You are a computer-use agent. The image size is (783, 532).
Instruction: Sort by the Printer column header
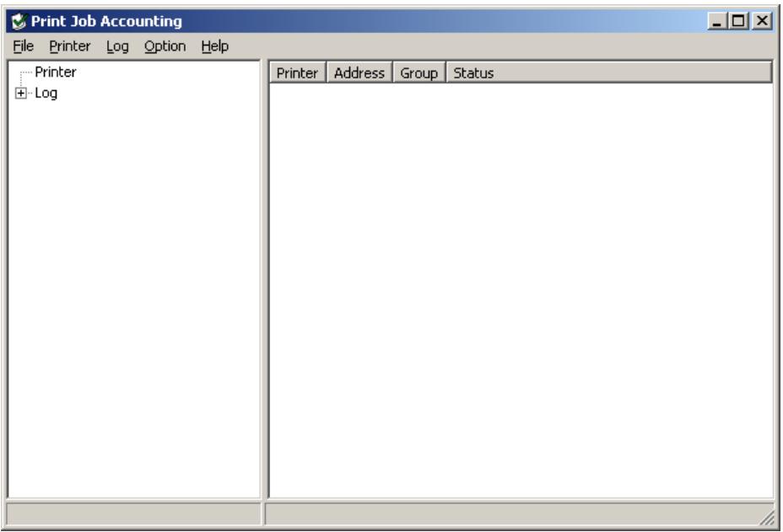pos(298,73)
